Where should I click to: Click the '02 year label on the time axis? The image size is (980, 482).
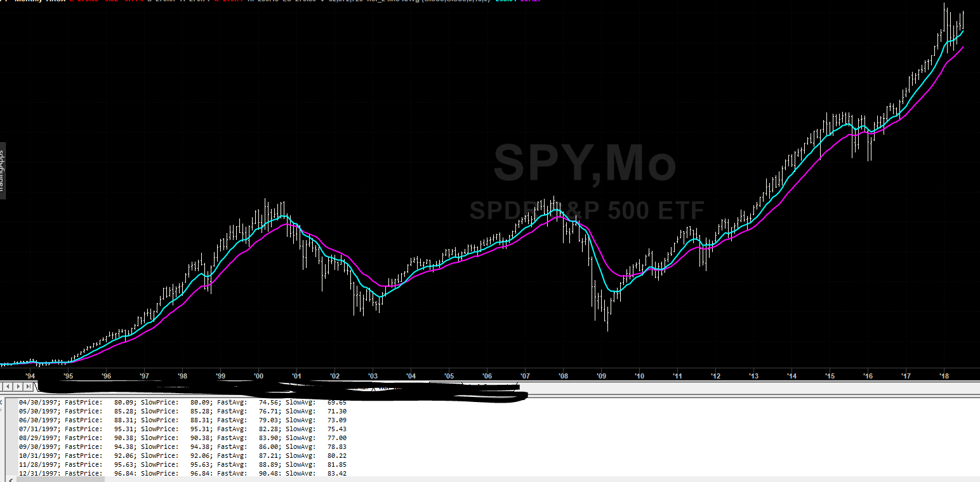(x=334, y=375)
